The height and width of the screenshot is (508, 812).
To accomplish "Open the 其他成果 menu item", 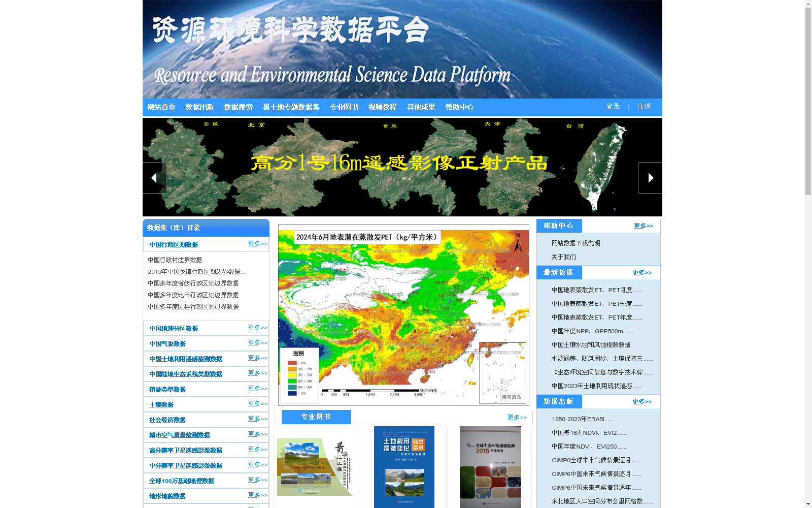I will coord(421,107).
